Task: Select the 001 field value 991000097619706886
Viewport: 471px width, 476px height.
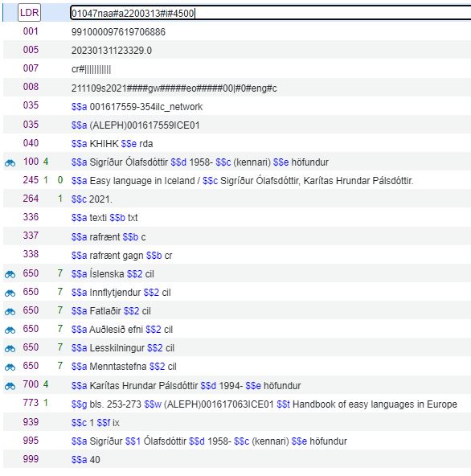Action: (x=118, y=32)
